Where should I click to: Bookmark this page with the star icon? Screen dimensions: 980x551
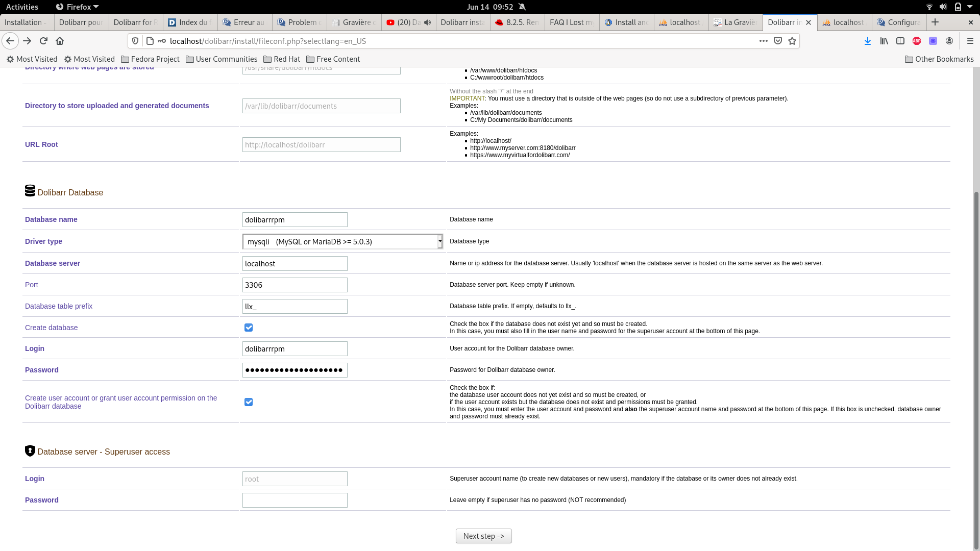(792, 41)
